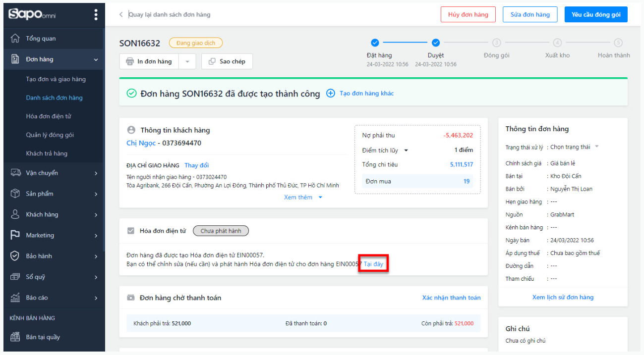
Task: Click the Đặt hàng completed step marker
Action: [375, 43]
